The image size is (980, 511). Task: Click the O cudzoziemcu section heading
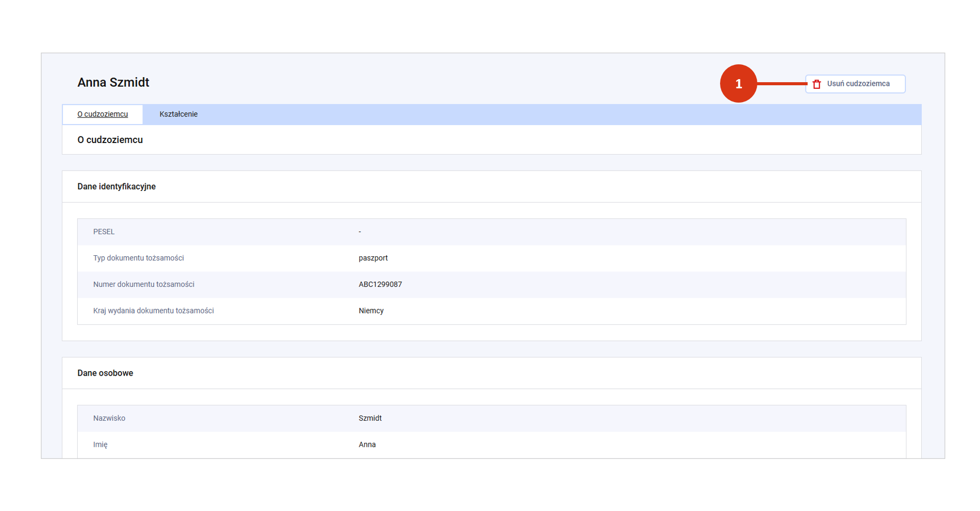click(110, 140)
